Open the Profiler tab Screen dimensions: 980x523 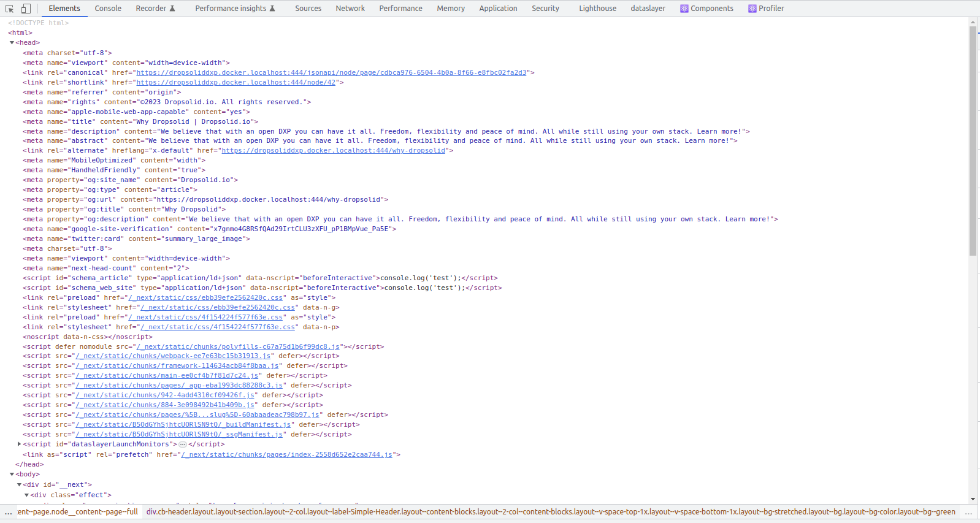pyautogui.click(x=766, y=9)
